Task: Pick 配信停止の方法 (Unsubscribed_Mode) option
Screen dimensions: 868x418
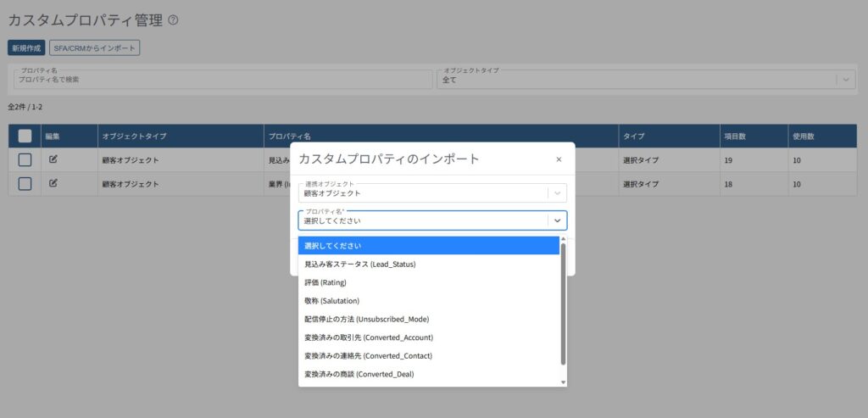Action: tap(366, 320)
